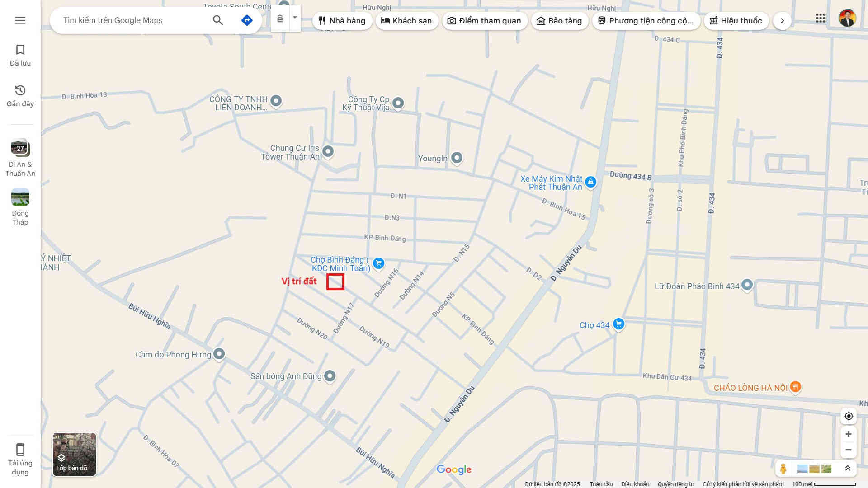Viewport: 868px width, 488px height.
Task: Click the Điều khoản footer link
Action: (x=635, y=484)
